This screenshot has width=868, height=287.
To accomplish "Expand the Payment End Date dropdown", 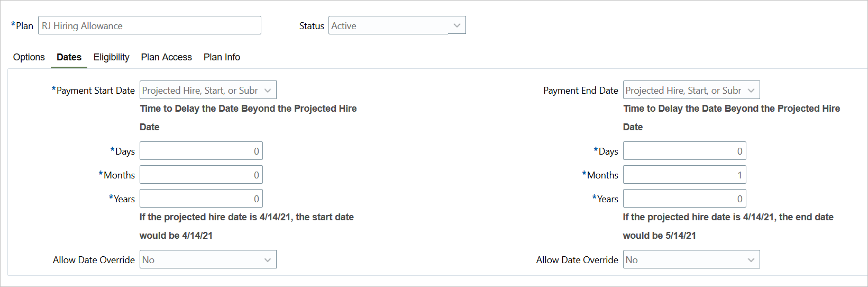I will point(691,91).
